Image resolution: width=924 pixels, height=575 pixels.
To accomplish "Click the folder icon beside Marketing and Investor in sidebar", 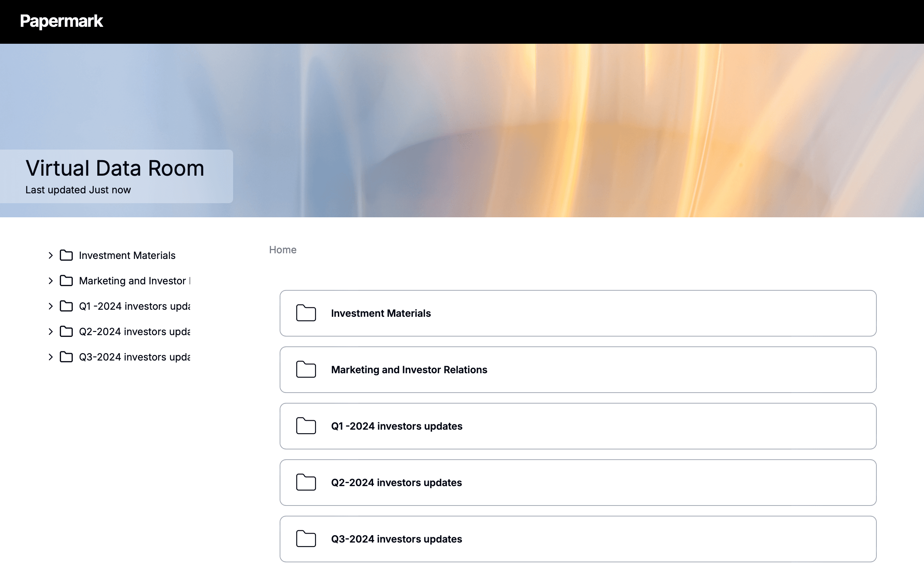I will [66, 281].
